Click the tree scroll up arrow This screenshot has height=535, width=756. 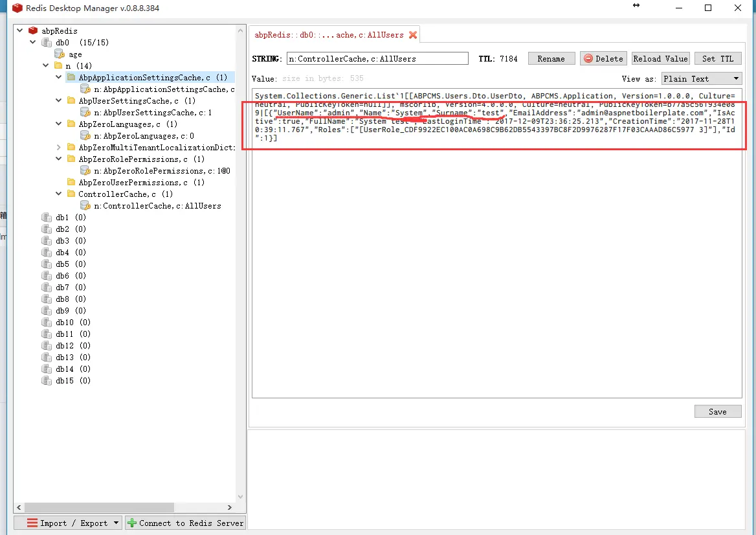click(241, 30)
